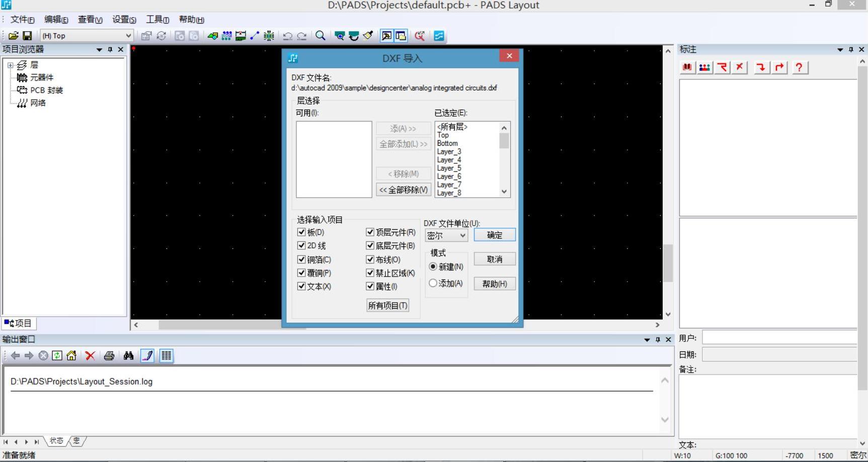Open the 查看(V) menu
Image resolution: width=868 pixels, height=462 pixels.
[90, 20]
